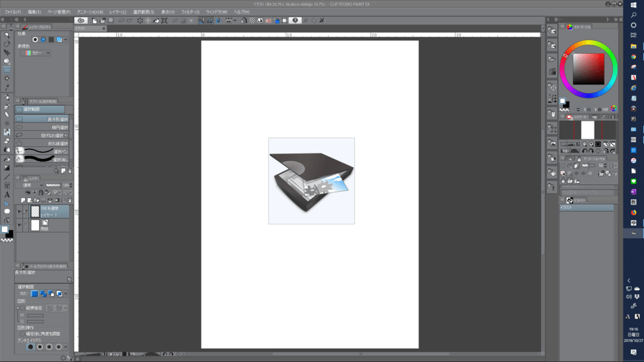The width and height of the screenshot is (644, 362).
Task: Click the イラスト history entry
Action: [x=586, y=208]
